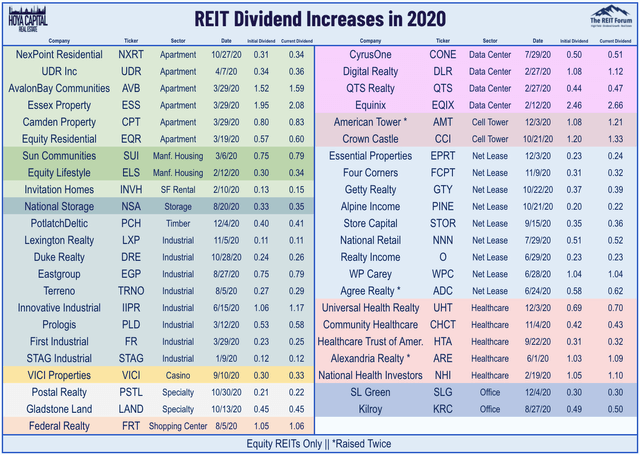Click Universal Health Realty company name
This screenshot has height=455, width=640.
370,308
